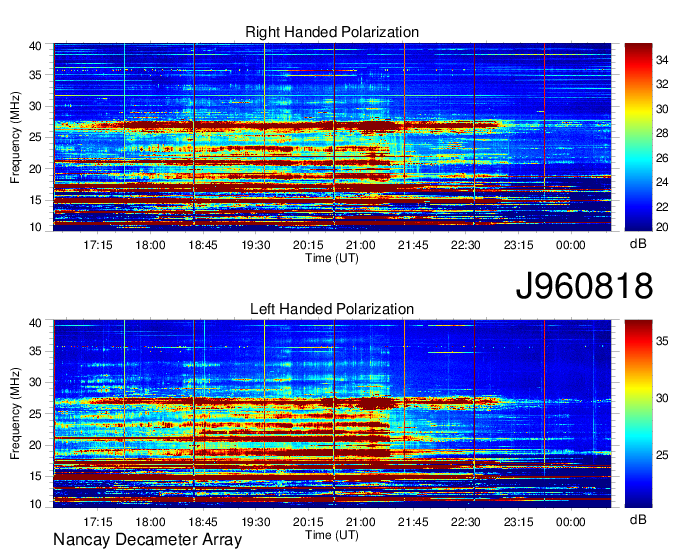This screenshot has height=552, width=680.
Task: Click the right-handed spectrogram plot area
Action: (332, 137)
